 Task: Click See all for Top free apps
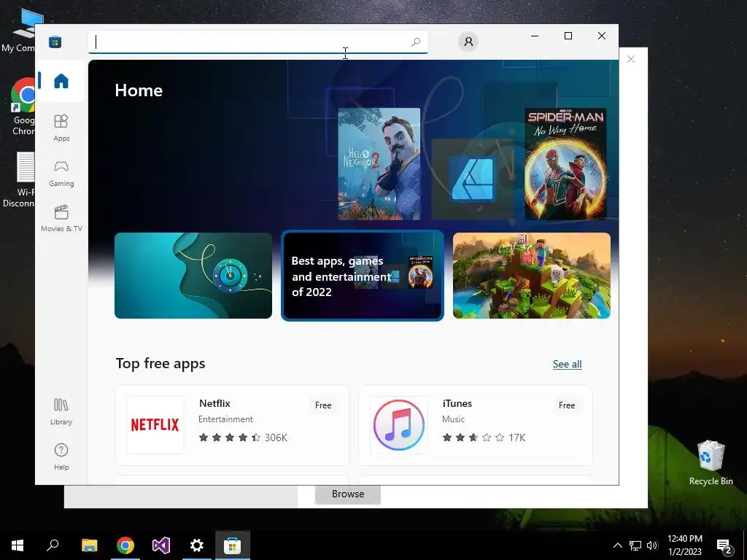(567, 365)
